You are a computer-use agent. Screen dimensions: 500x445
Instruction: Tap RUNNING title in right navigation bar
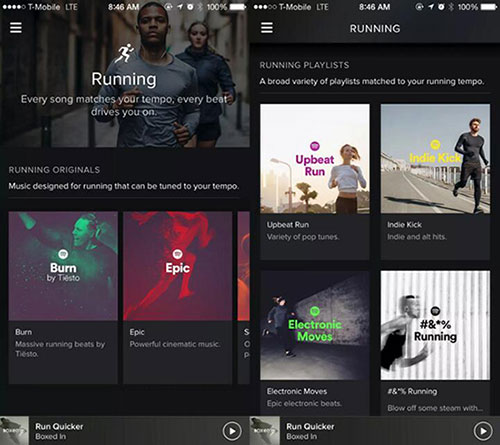(x=375, y=29)
